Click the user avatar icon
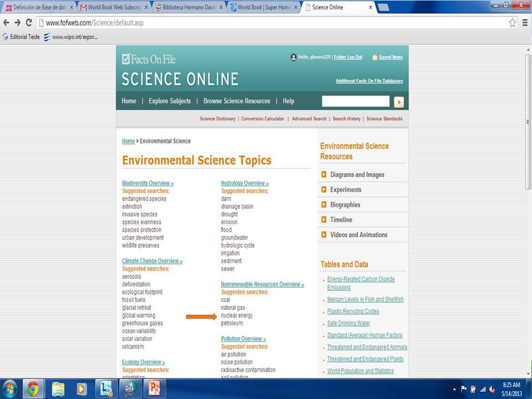The width and height of the screenshot is (532, 399). [294, 57]
